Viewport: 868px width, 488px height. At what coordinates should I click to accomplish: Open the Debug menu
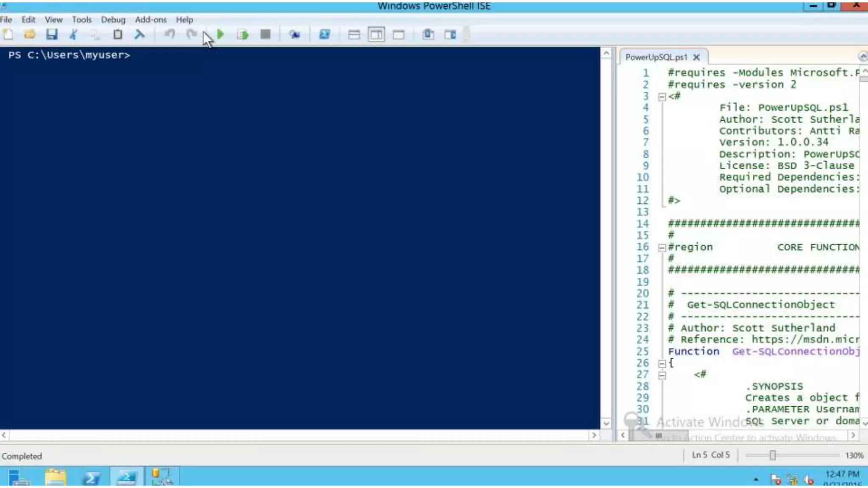click(113, 19)
